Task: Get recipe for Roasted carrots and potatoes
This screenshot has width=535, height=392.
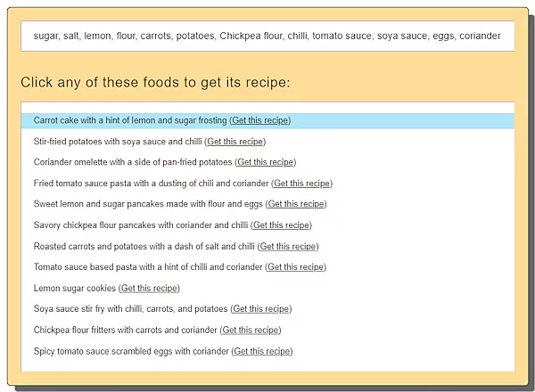Action: [x=289, y=246]
